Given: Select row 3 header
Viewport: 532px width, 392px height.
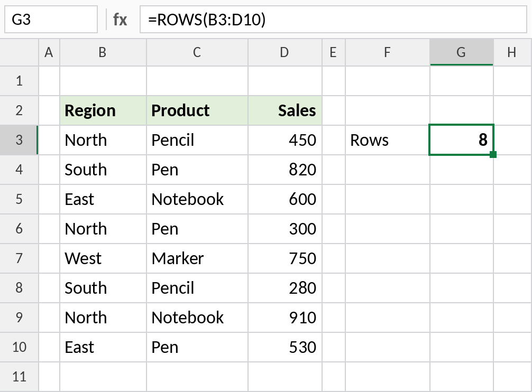Looking at the screenshot, I should point(19,140).
